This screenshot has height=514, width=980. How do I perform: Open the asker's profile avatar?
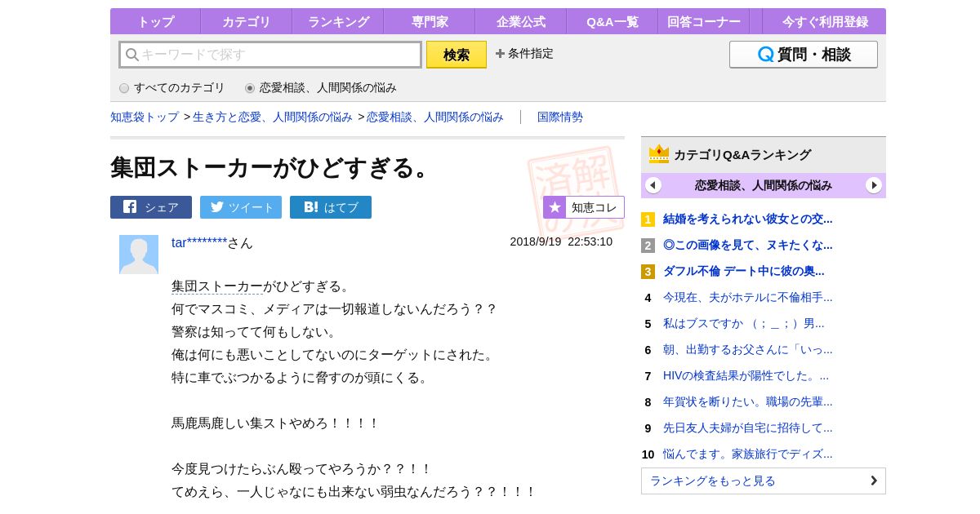[139, 255]
